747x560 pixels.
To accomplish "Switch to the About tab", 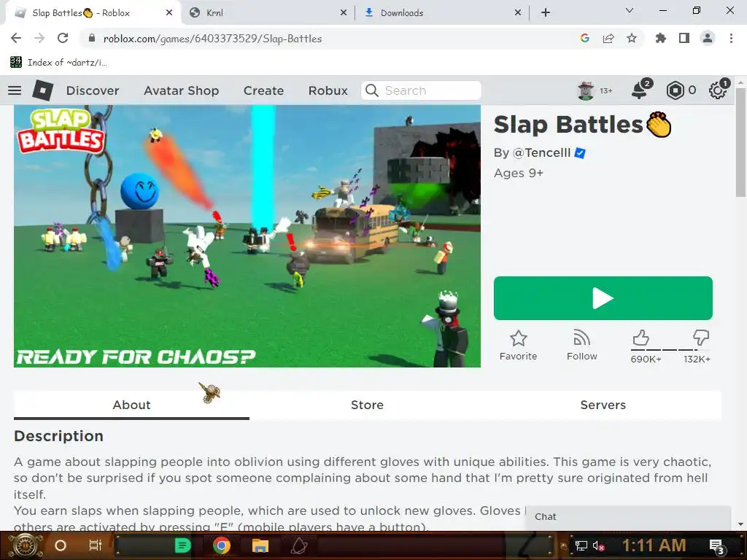I will click(131, 405).
